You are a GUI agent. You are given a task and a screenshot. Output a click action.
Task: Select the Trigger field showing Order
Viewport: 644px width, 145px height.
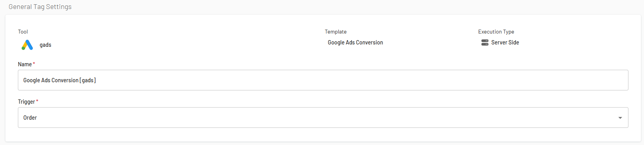323,117
